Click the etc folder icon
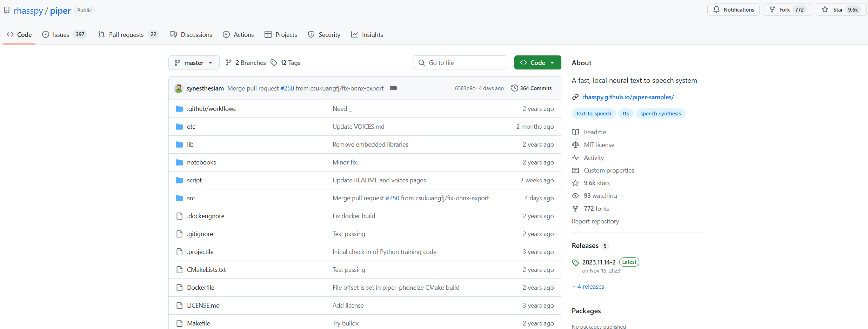Image resolution: width=868 pixels, height=329 pixels. tap(179, 127)
